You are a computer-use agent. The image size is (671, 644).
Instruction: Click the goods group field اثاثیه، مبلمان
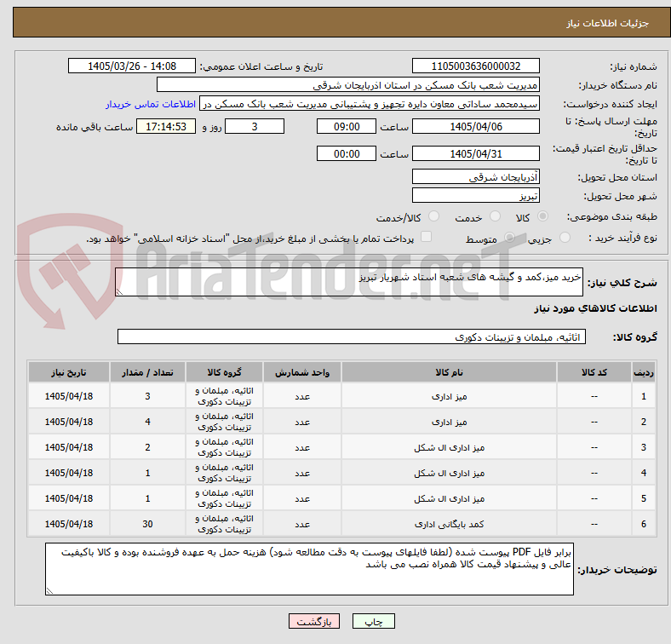352,336
